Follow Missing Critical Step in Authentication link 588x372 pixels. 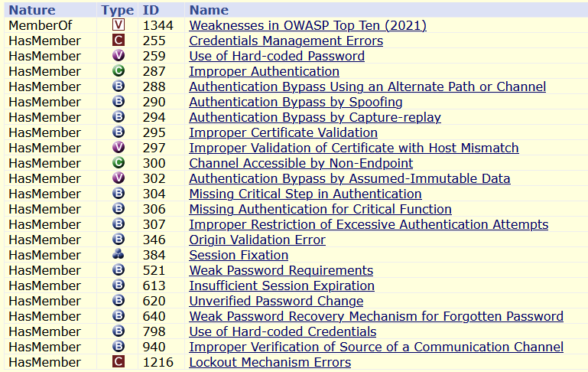point(305,194)
